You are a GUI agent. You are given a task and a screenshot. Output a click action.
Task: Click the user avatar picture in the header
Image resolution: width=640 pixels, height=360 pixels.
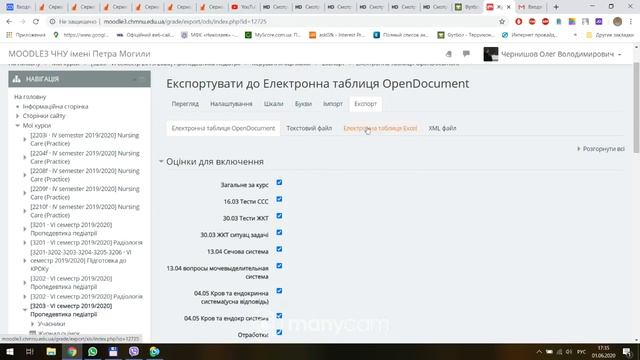(491, 54)
